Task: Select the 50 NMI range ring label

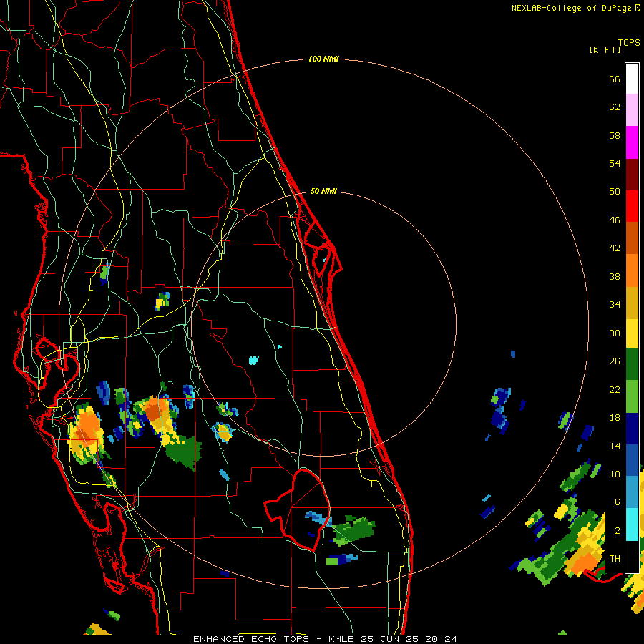Action: pyautogui.click(x=323, y=191)
